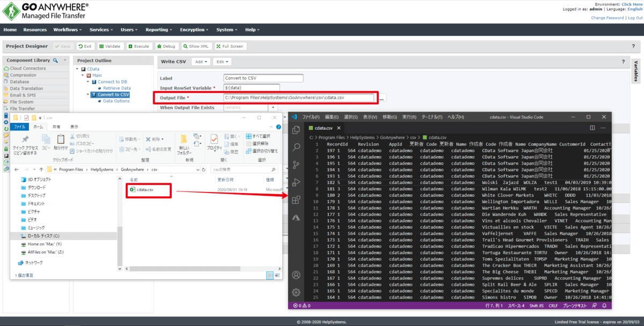Click the Change Password link
The width and height of the screenshot is (644, 326).
(607, 18)
